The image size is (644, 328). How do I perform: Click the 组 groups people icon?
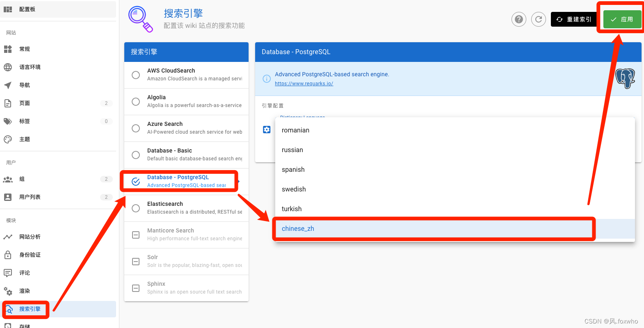point(8,179)
